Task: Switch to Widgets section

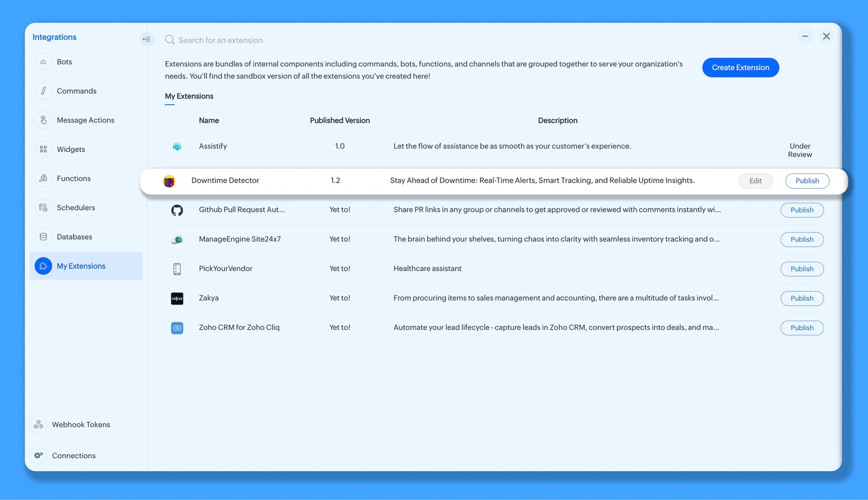Action: click(x=71, y=149)
